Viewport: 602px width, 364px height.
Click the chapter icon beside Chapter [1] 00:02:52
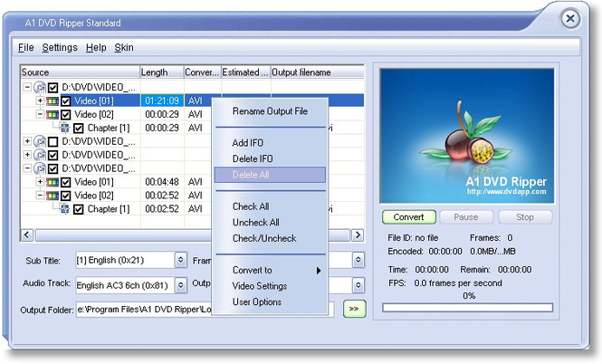[x=65, y=209]
